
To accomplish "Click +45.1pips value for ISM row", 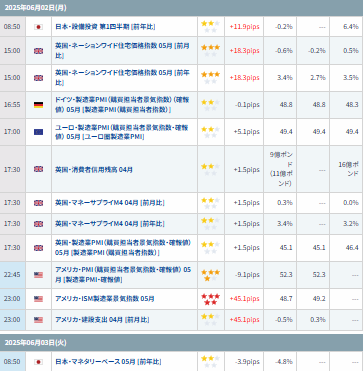I will tap(244, 299).
